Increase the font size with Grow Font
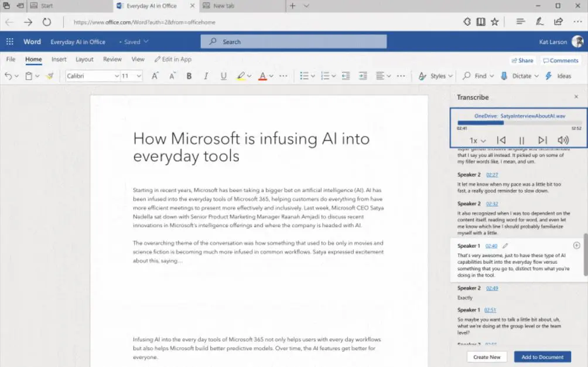588x367 pixels. tap(155, 76)
